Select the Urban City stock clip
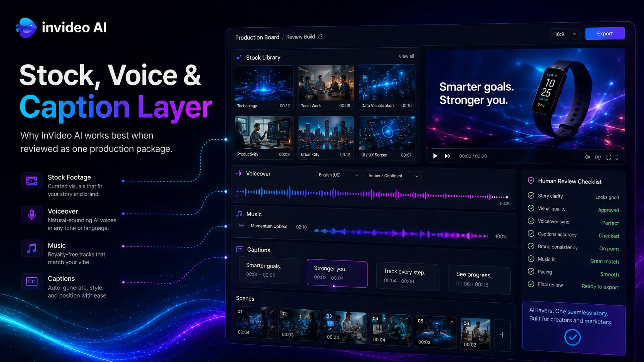This screenshot has width=644, height=362. click(x=326, y=138)
